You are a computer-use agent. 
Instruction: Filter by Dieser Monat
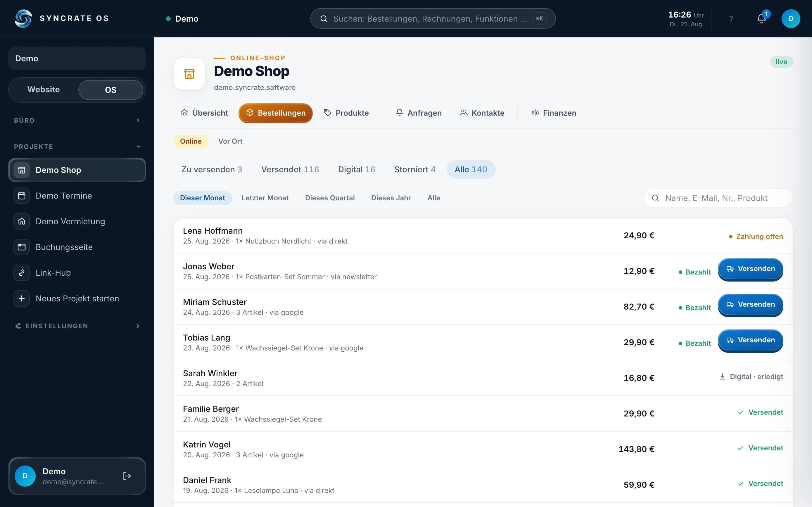pyautogui.click(x=202, y=198)
